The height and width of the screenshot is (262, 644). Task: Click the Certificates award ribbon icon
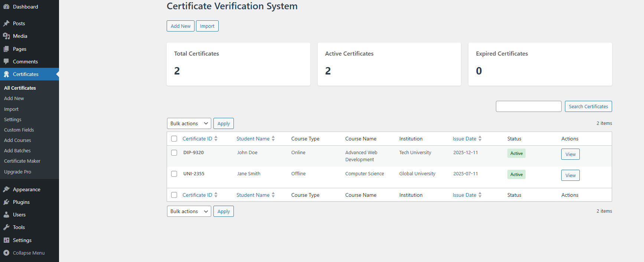pos(6,74)
